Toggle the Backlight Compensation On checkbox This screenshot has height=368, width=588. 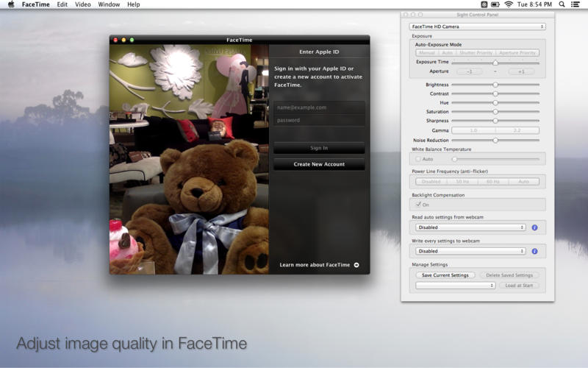[x=418, y=205]
